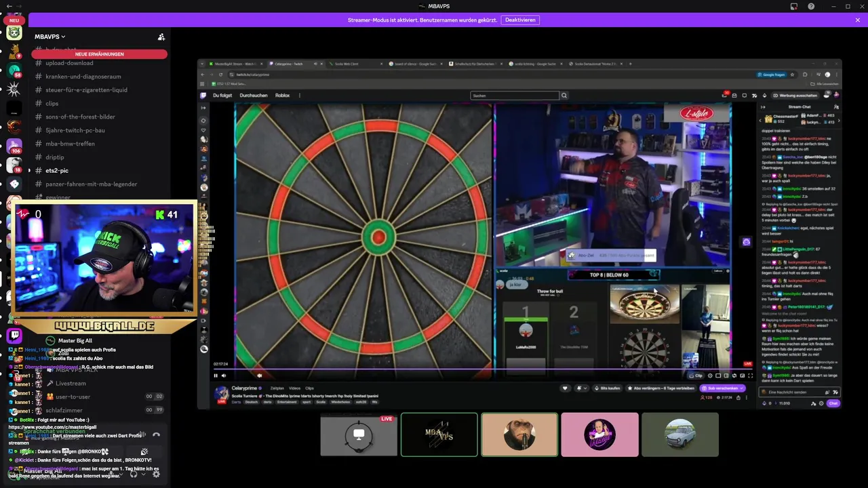Viewport: 868px width, 488px height.
Task: Click the Twitch search input field
Action: pyautogui.click(x=515, y=96)
